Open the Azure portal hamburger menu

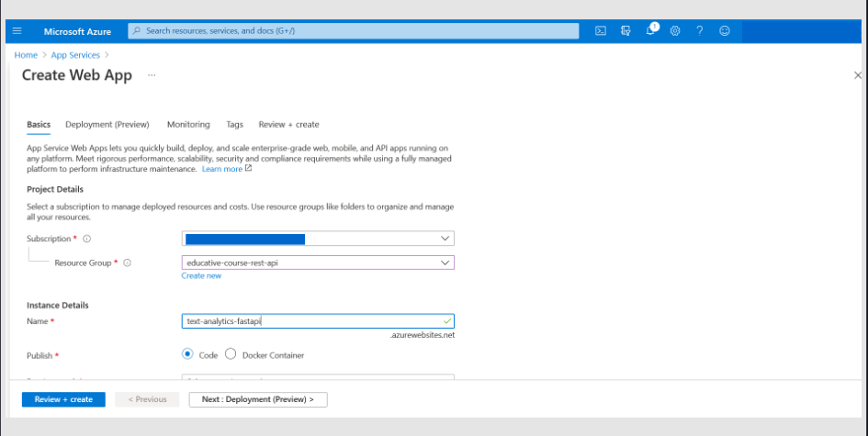tap(17, 31)
